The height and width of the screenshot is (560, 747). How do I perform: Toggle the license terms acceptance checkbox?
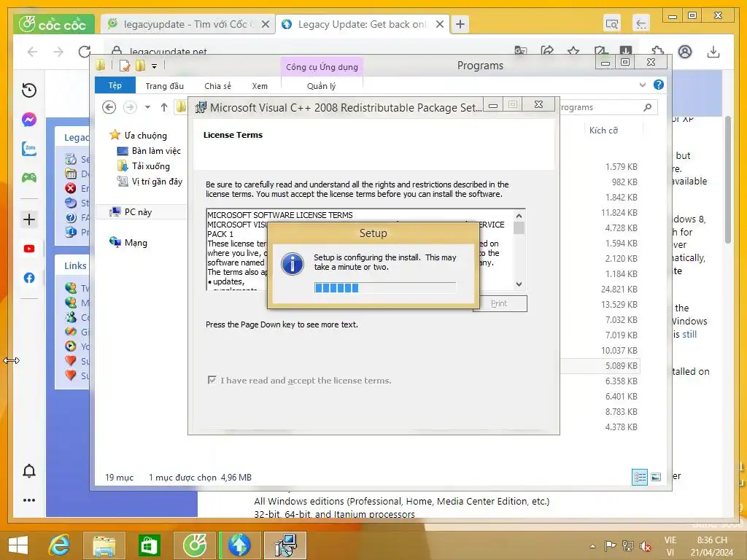pos(212,380)
